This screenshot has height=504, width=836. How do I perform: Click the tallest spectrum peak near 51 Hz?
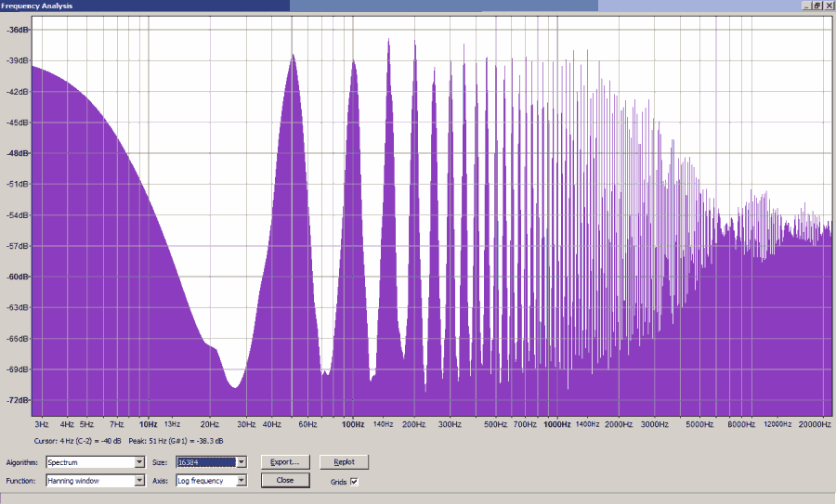coord(293,58)
